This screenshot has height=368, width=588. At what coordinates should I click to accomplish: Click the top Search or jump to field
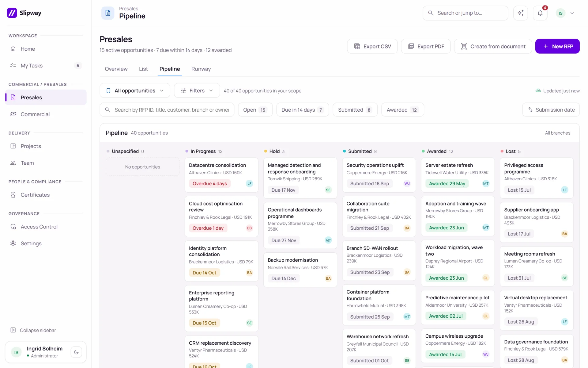pyautogui.click(x=465, y=13)
